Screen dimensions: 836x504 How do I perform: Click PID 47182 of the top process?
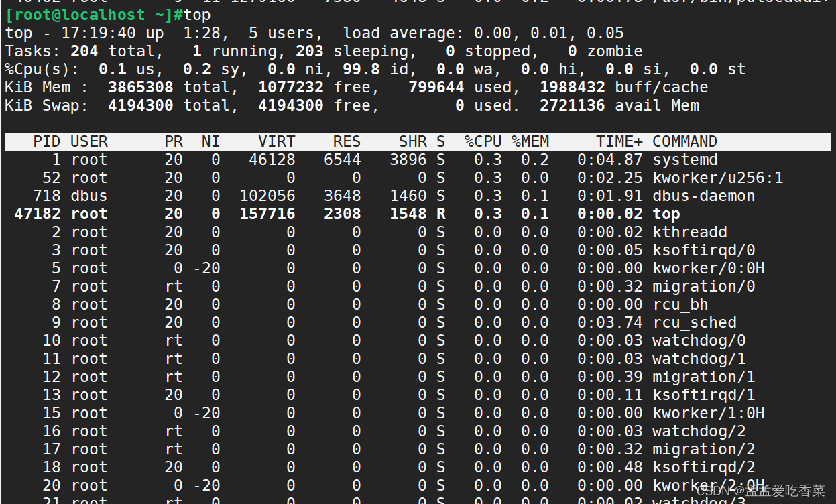(x=38, y=214)
